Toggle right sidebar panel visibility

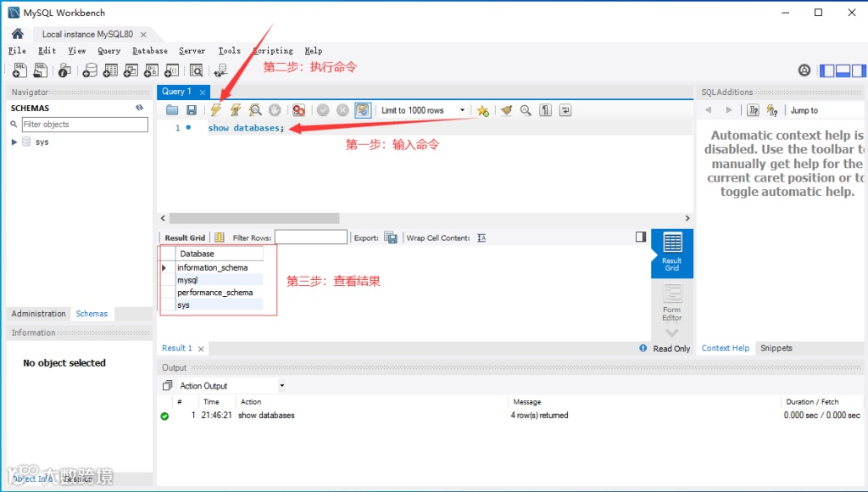coord(860,70)
